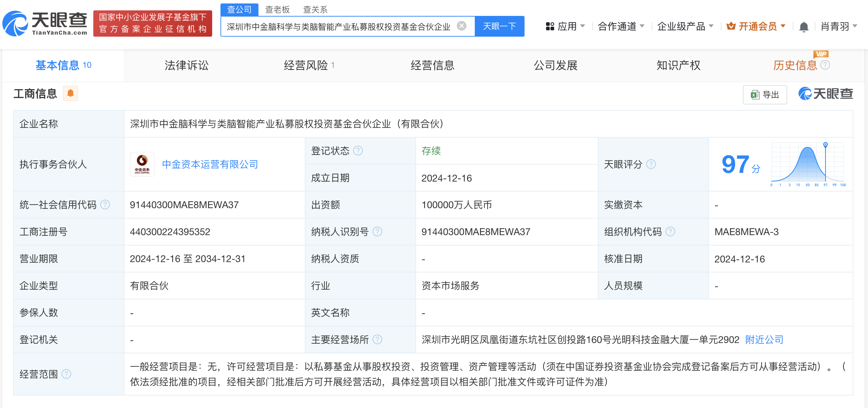The image size is (868, 408).
Task: Select the 基本信息 tab
Action: 63,65
